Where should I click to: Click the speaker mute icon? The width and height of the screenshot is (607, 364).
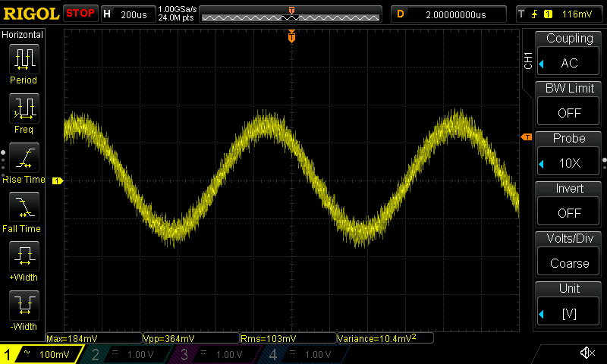pyautogui.click(x=587, y=353)
